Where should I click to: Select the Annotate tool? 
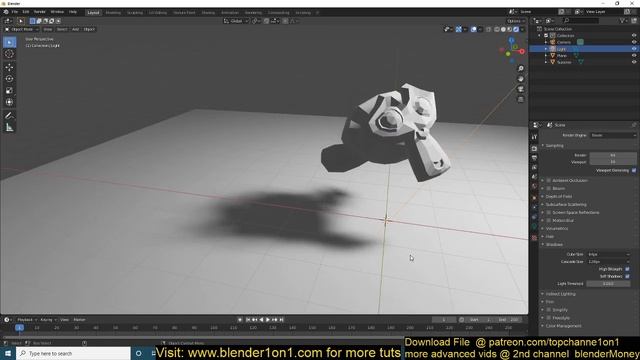[9, 116]
